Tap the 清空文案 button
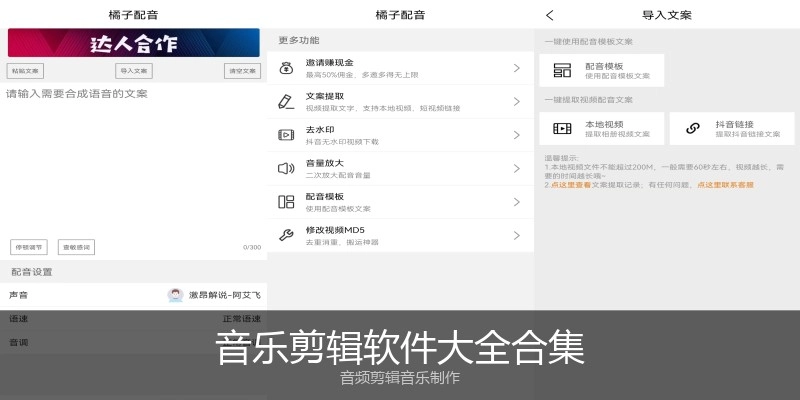 [242, 71]
